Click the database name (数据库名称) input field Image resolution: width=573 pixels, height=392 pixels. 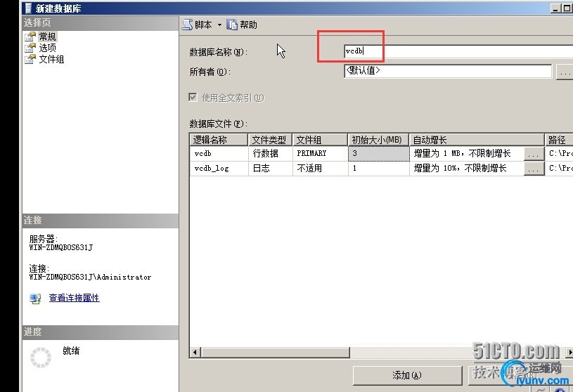[x=458, y=51]
